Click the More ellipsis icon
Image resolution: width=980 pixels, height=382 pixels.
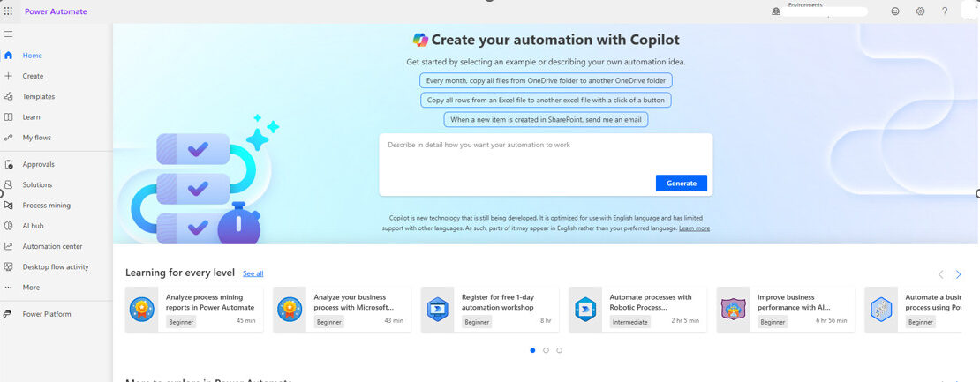(x=8, y=287)
